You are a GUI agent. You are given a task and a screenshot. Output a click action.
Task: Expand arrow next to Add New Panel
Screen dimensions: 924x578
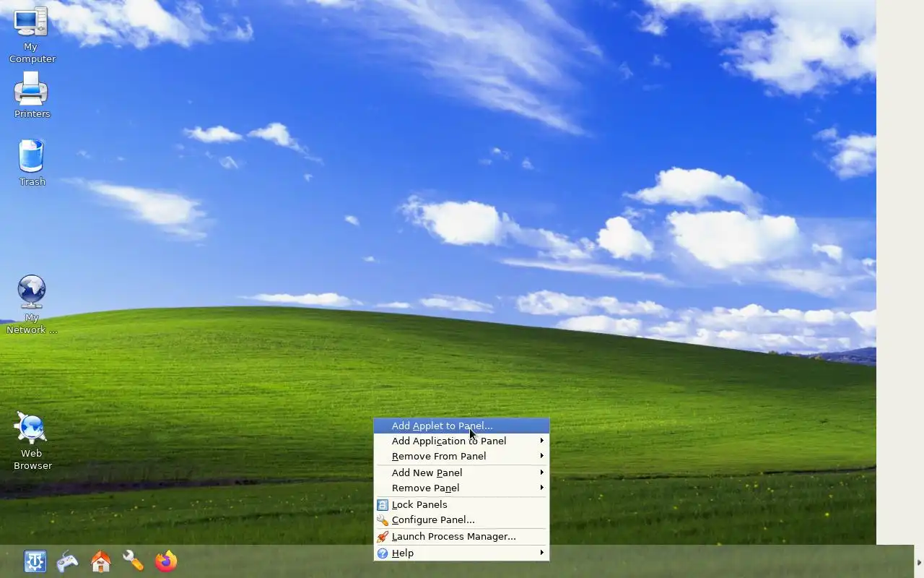point(541,473)
